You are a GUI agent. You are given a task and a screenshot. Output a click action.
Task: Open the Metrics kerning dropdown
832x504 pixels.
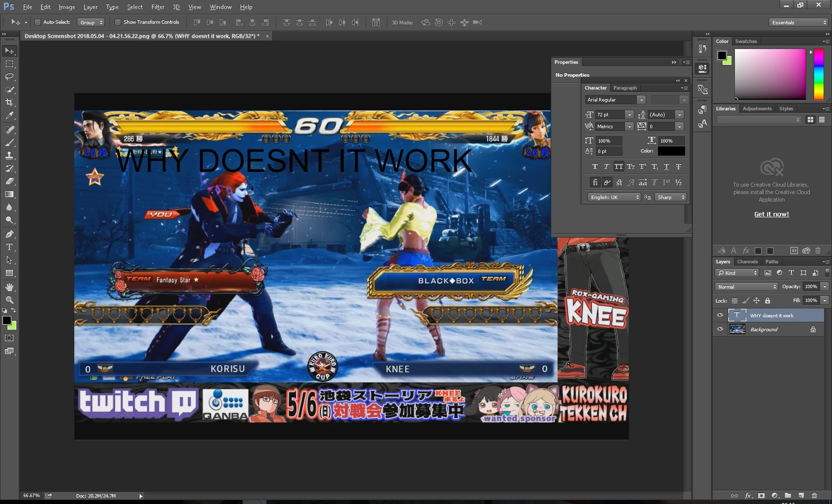629,127
